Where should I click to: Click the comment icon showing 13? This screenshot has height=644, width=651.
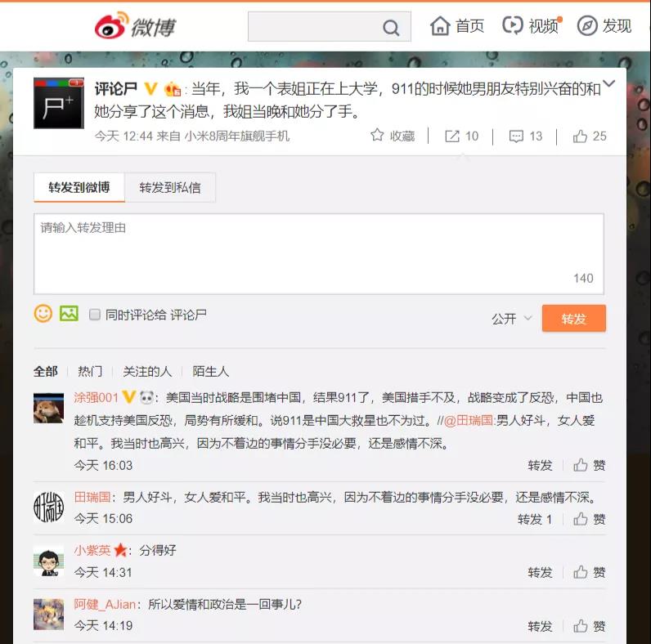[516, 136]
